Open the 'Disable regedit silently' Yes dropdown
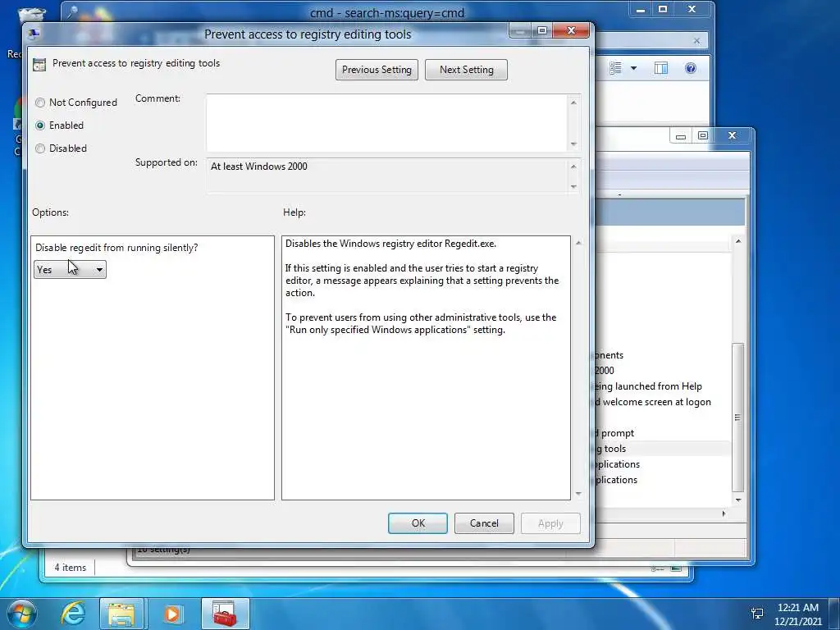 pos(71,269)
